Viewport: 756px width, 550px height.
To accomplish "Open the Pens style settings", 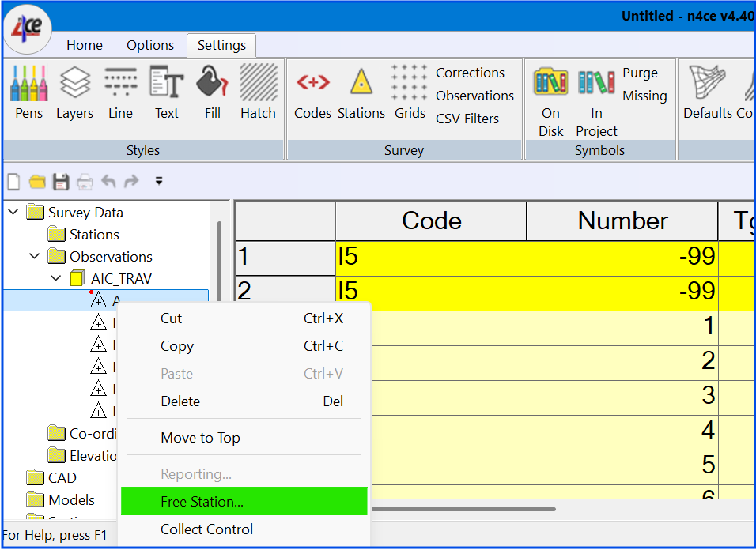I will click(29, 92).
